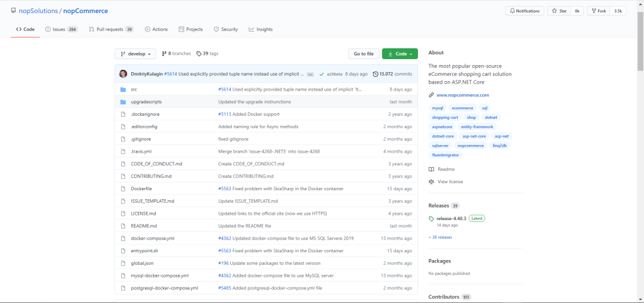This screenshot has height=303, width=644.
Task: Open commit hash a298e6a
Action: tap(335, 75)
